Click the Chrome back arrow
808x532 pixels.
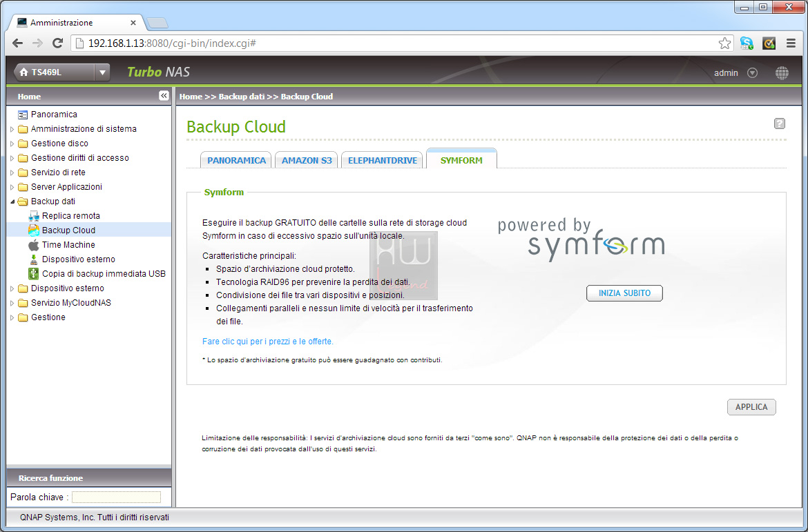17,43
